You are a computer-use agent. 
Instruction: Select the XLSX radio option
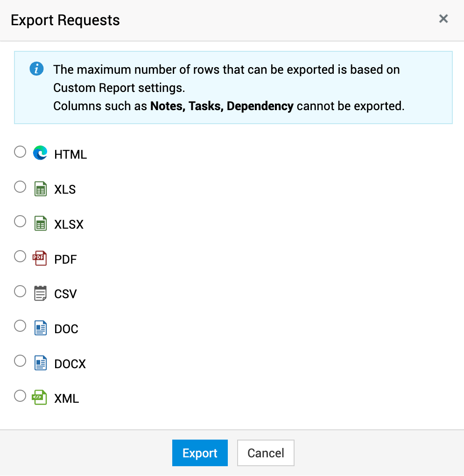(x=20, y=222)
